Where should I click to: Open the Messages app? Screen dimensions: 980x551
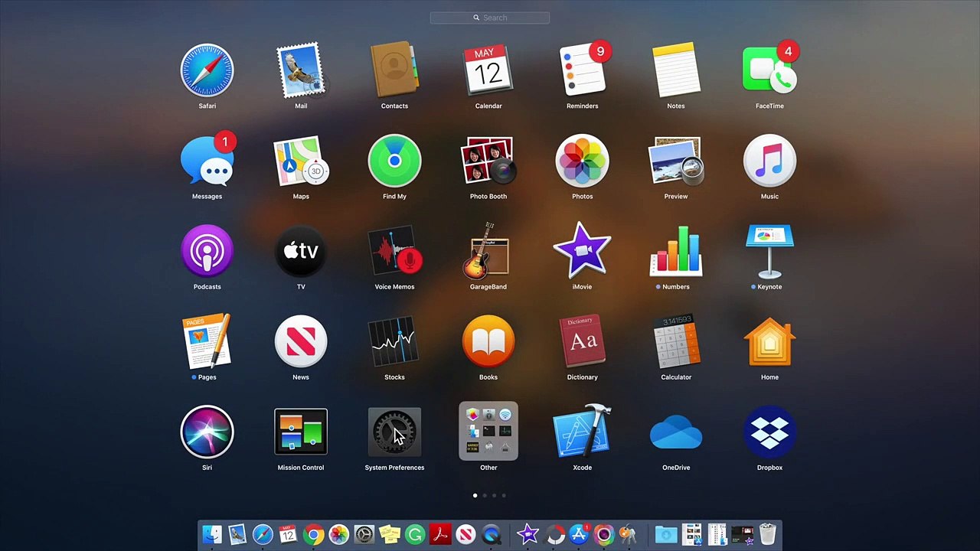(207, 161)
